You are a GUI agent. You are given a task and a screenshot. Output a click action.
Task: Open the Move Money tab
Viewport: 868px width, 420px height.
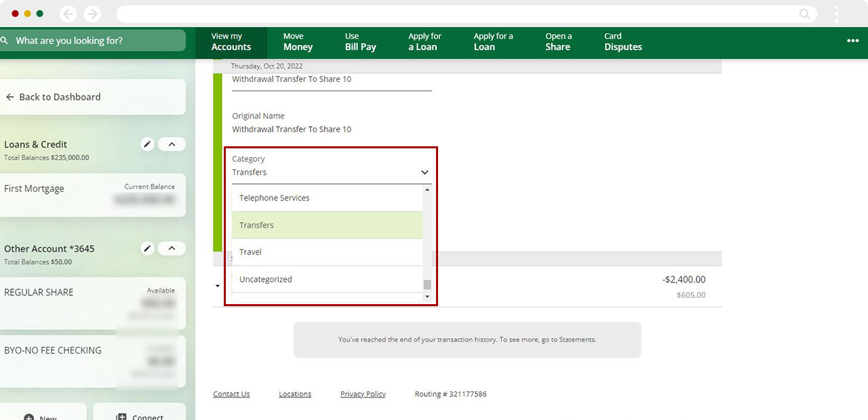[298, 42]
